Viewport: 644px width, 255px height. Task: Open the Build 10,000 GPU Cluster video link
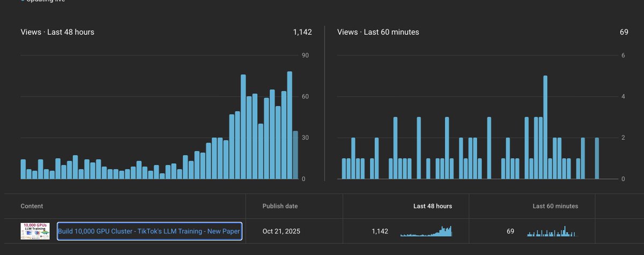pos(150,232)
